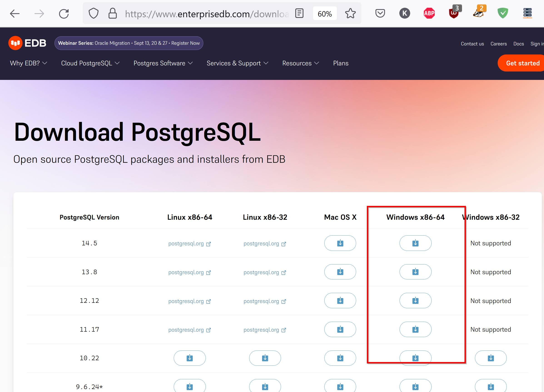Click the PostgreSQL Version column header
This screenshot has width=544, height=392.
(89, 217)
